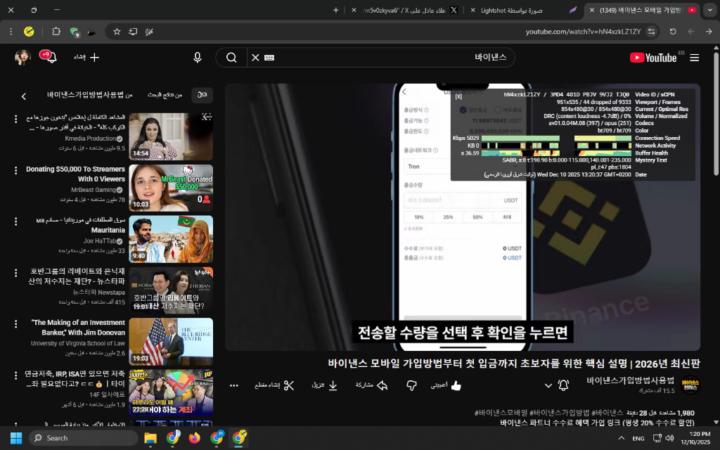Open the Windows Start menu
The image size is (720, 450).
click(16, 438)
